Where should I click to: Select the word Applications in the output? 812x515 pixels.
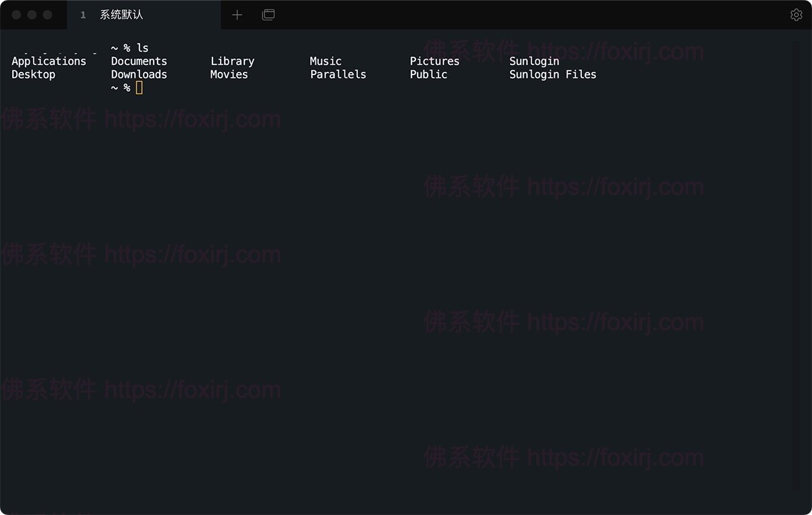49,61
